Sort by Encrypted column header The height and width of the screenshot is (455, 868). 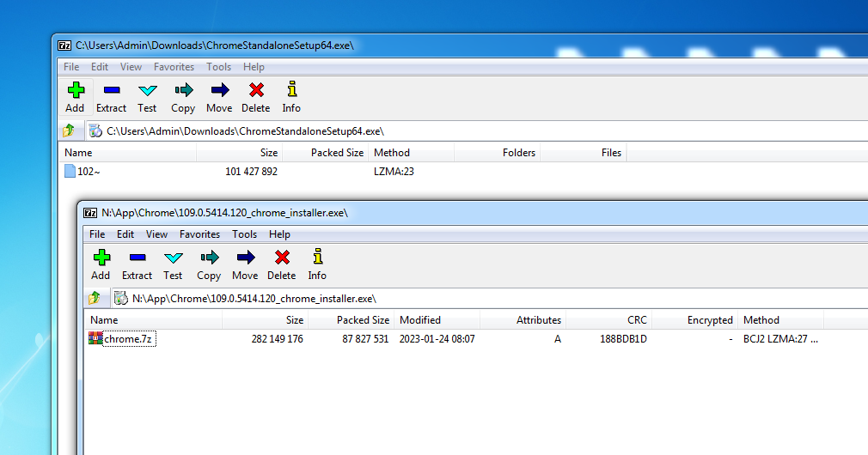[694, 320]
